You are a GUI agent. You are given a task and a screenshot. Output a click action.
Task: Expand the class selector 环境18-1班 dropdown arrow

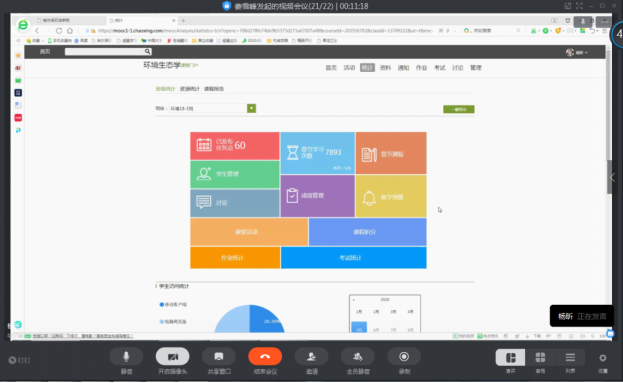point(252,108)
